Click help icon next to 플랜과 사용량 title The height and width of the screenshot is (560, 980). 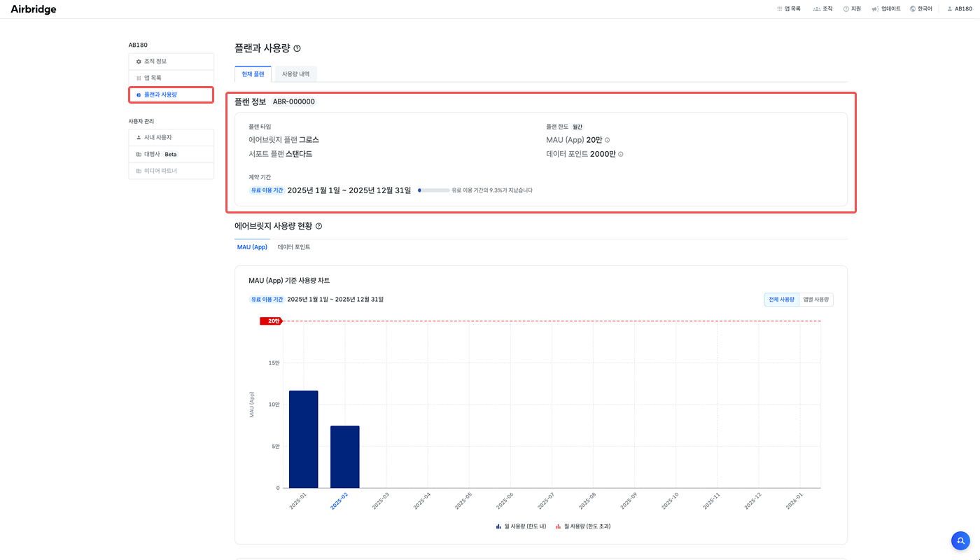coord(297,48)
